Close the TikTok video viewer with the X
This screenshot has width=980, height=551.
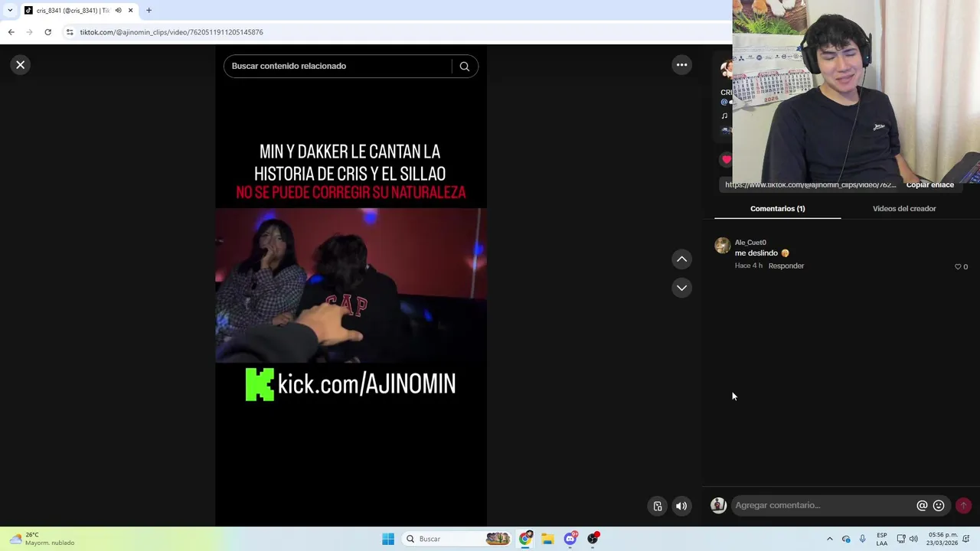click(21, 65)
